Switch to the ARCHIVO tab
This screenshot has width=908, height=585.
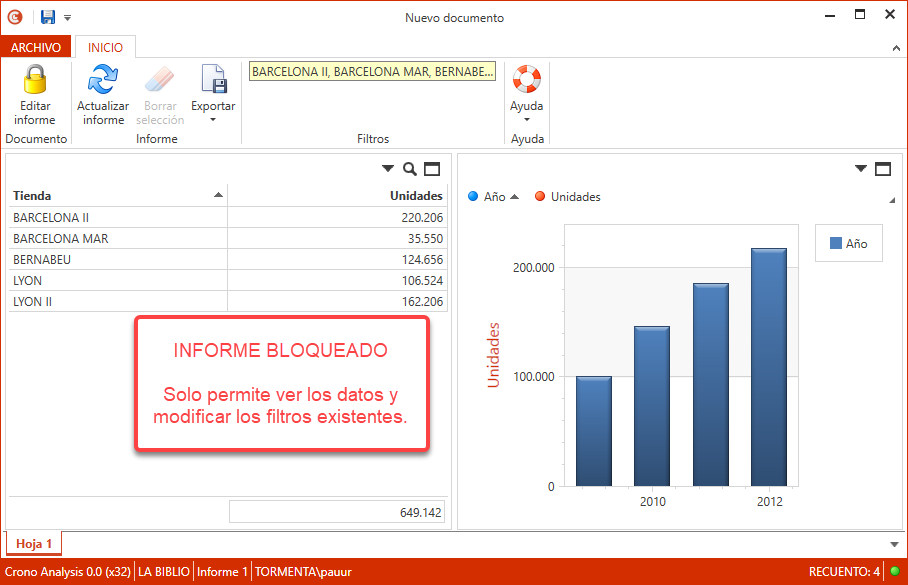[x=36, y=46]
